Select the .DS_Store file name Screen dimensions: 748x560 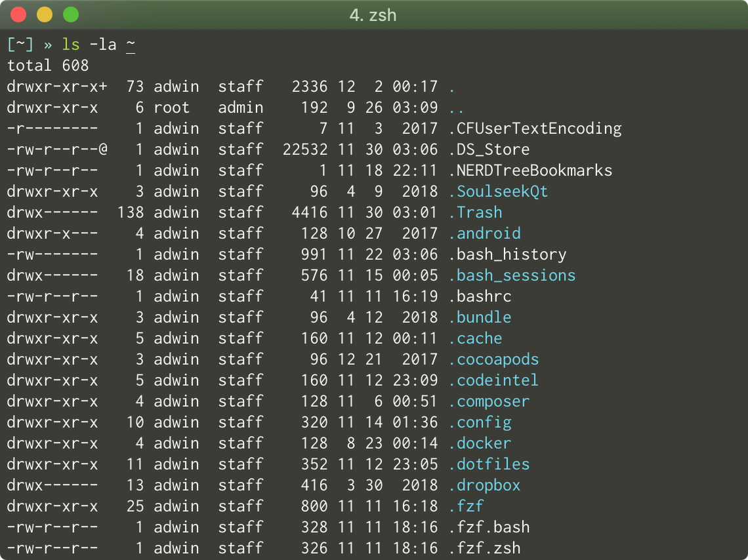click(486, 149)
